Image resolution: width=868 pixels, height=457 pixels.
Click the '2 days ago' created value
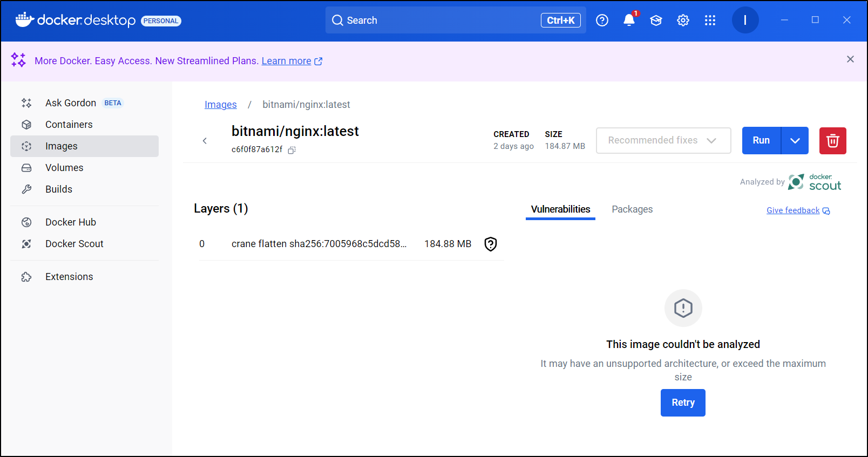tap(513, 146)
